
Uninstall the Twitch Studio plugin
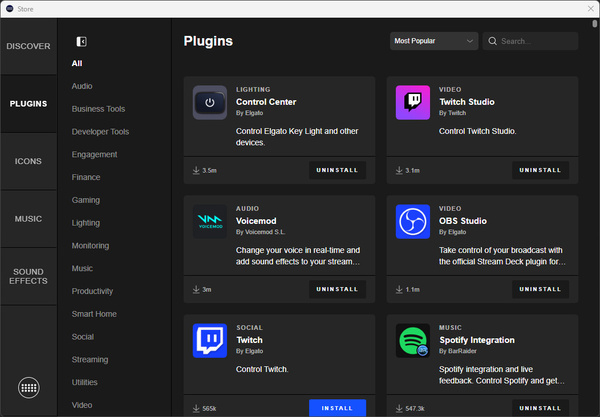click(540, 170)
